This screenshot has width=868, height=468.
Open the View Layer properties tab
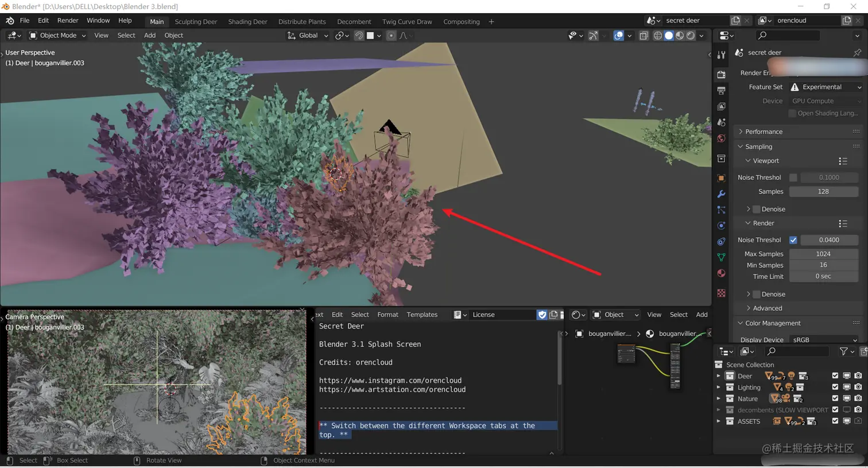[721, 107]
